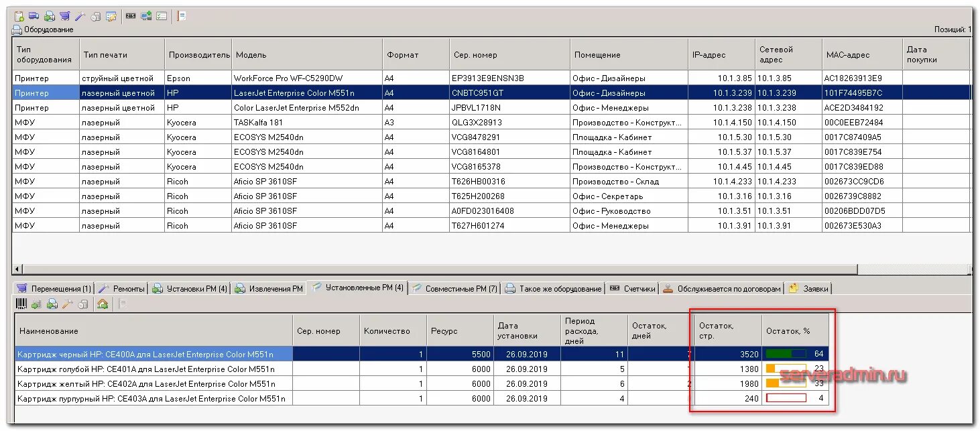Sort by Помещение column header
Image resolution: width=980 pixels, height=431 pixels.
[x=629, y=54]
